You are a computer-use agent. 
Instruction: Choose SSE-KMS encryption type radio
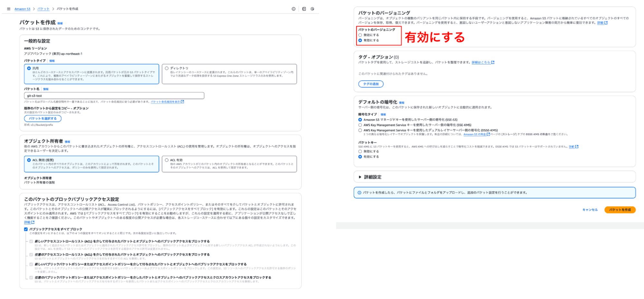click(x=360, y=125)
